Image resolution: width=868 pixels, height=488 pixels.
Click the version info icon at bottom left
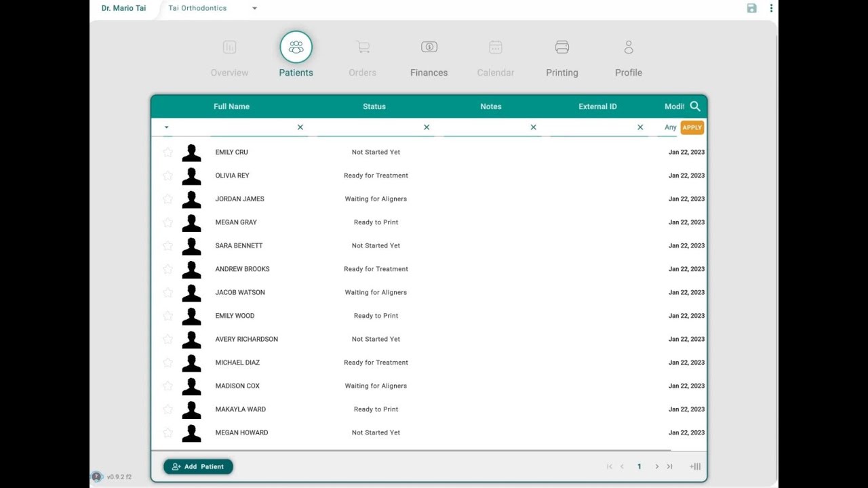96,476
